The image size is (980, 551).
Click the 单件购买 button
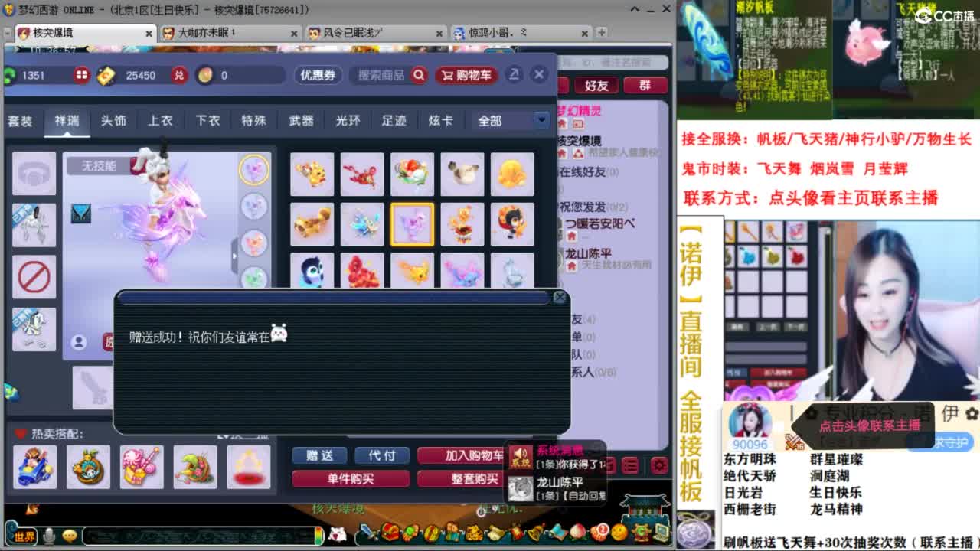tap(351, 478)
